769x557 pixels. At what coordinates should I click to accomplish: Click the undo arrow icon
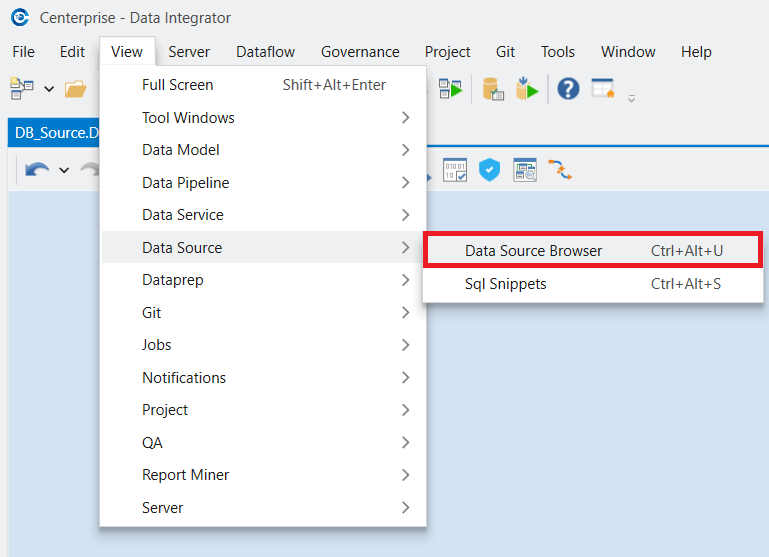[37, 170]
